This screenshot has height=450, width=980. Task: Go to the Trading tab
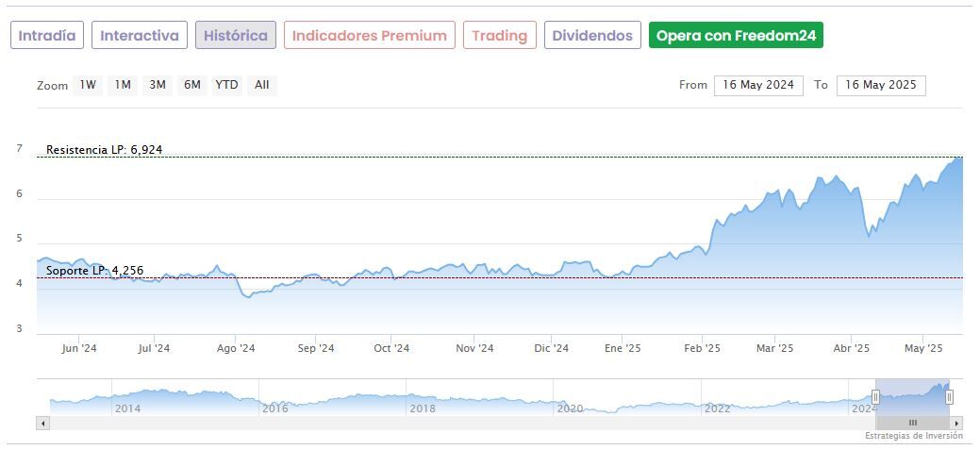point(500,36)
